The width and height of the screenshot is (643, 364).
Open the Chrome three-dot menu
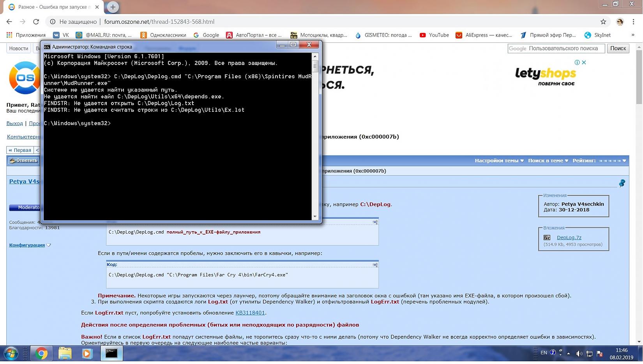point(634,22)
